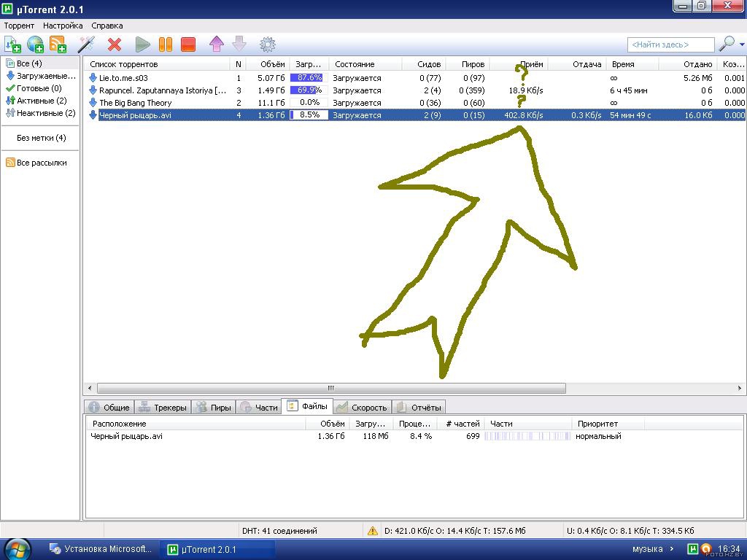Click Приоритет column header in files panel
The height and width of the screenshot is (560, 747).
pos(608,424)
